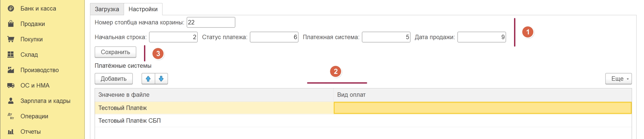Click the truck icon for ОС и НМА

click(11, 85)
